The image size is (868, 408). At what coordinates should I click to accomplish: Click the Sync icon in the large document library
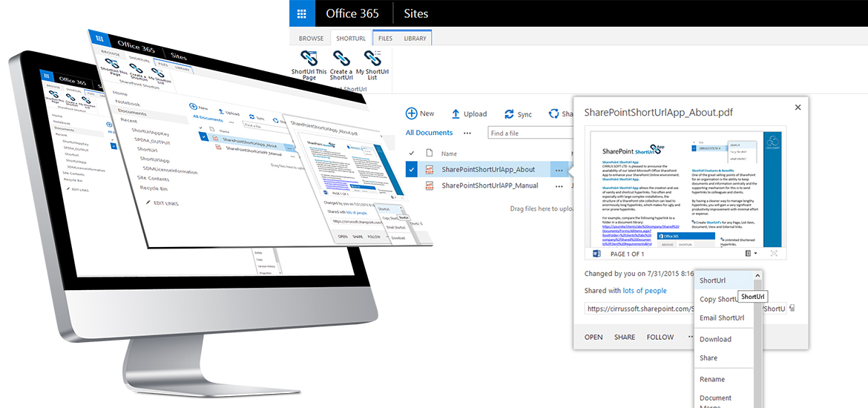[509, 114]
